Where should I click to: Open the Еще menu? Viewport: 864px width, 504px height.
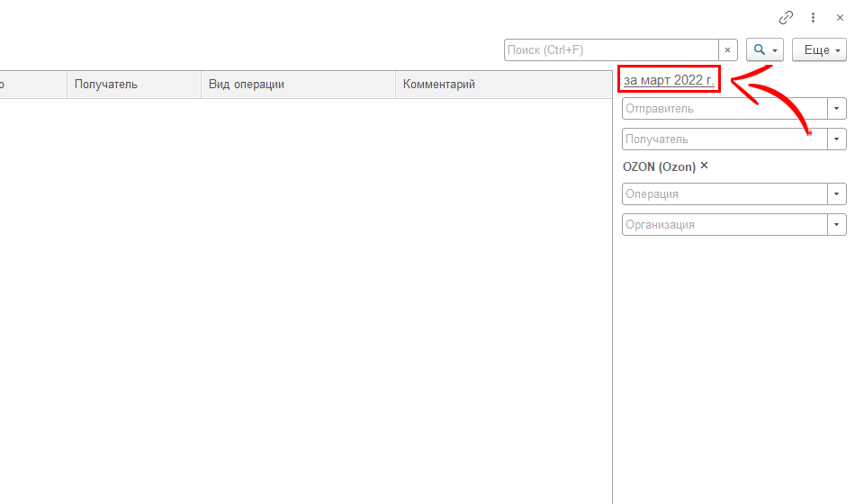pyautogui.click(x=819, y=50)
